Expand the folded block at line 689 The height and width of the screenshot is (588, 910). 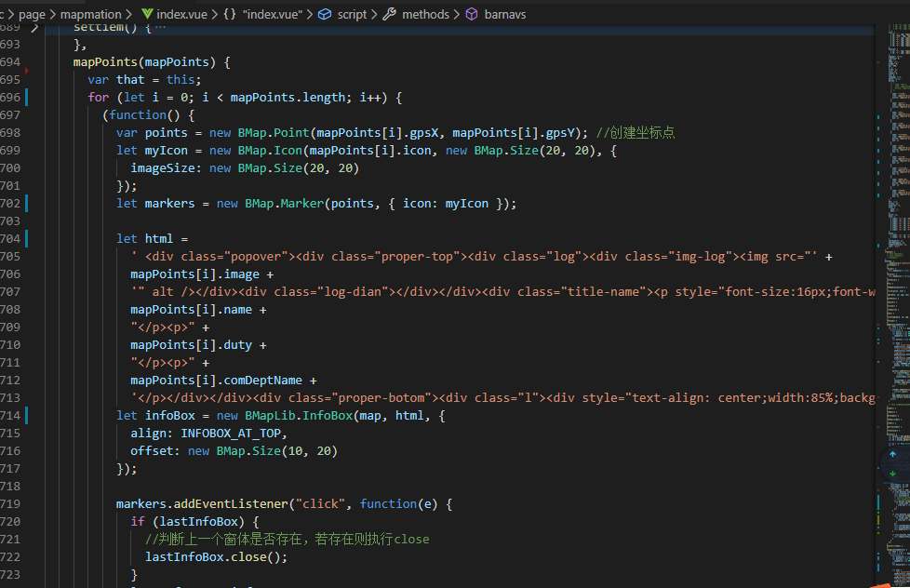tap(34, 27)
